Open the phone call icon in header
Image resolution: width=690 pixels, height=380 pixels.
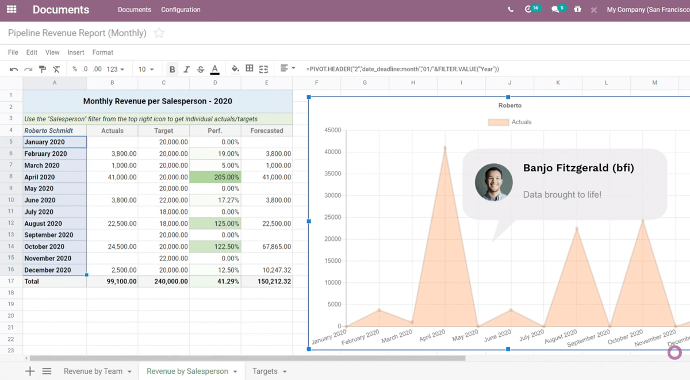tap(510, 9)
